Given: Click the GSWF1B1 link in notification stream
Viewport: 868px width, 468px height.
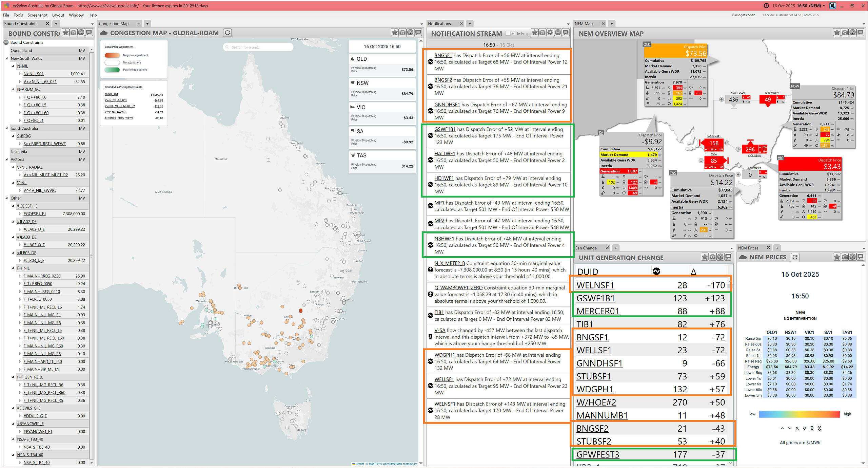Looking at the screenshot, I should 445,129.
